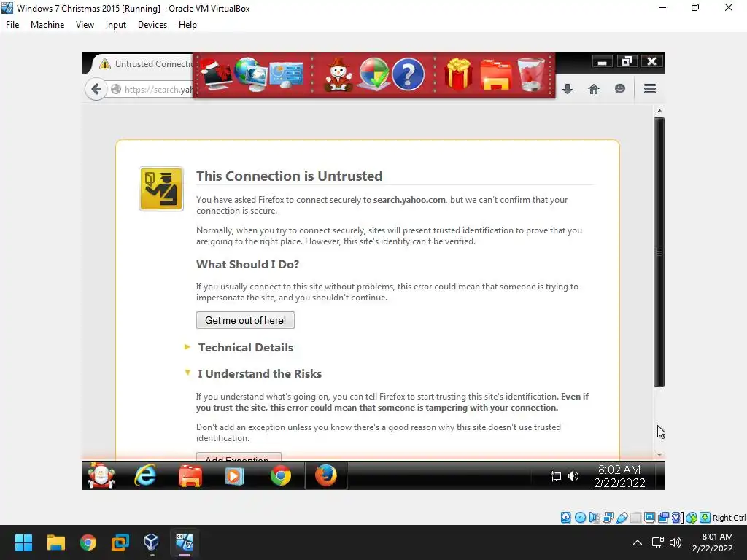Click the blue question mark help icon
This screenshot has height=560, width=747.
[408, 75]
